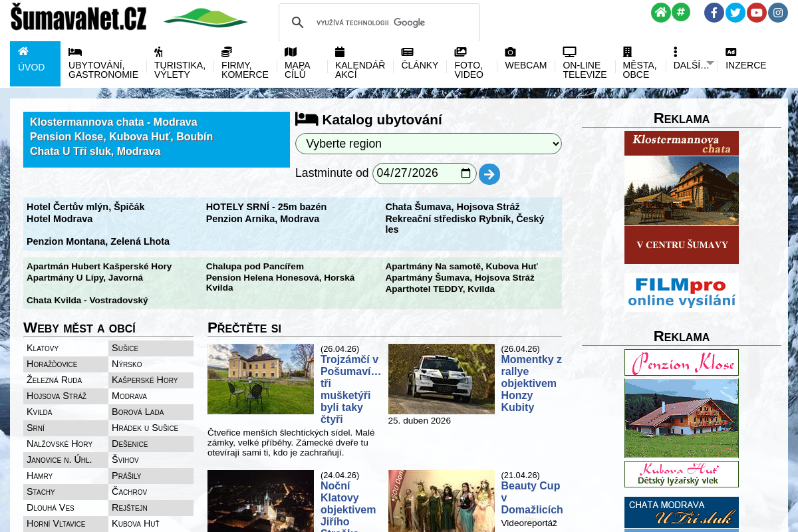Open the 'Klostermannova chata - Modrava' link
This screenshot has height=532, width=798.
pos(113,122)
